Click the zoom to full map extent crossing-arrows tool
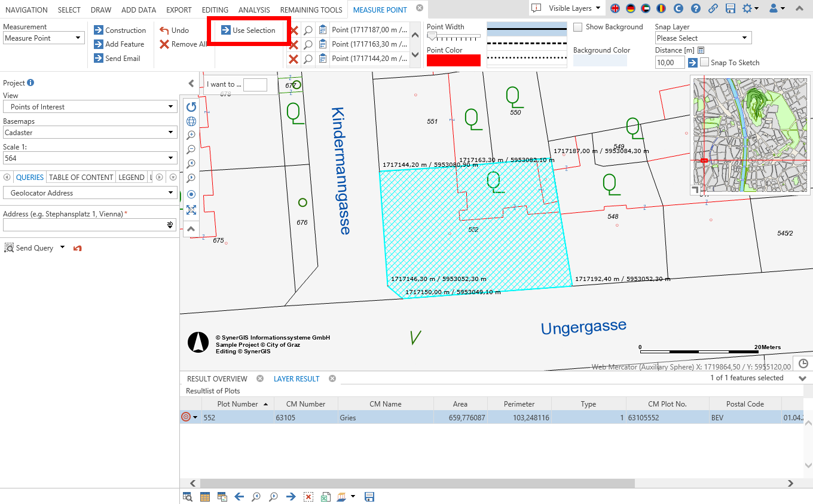The height and width of the screenshot is (504, 813). (191, 210)
